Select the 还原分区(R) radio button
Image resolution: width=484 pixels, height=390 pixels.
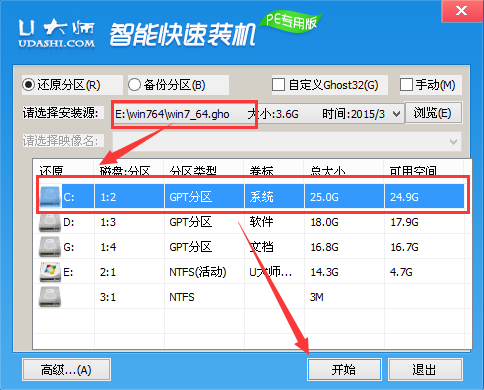pyautogui.click(x=29, y=85)
